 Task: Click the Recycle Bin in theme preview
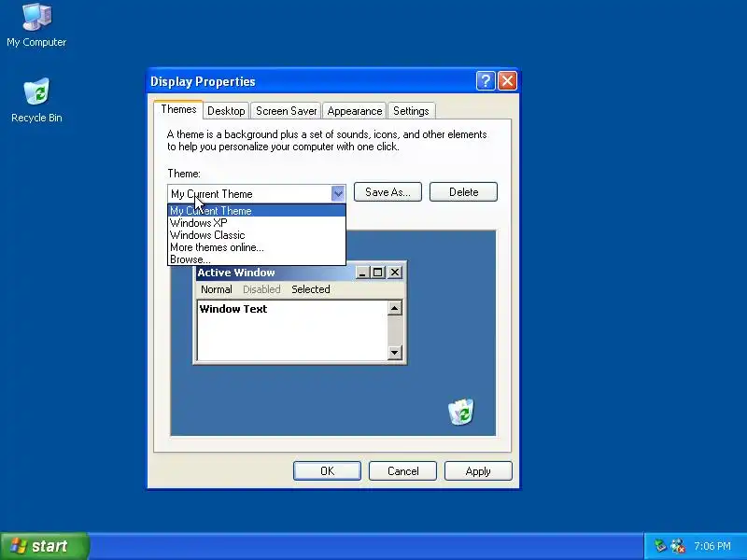pos(460,412)
